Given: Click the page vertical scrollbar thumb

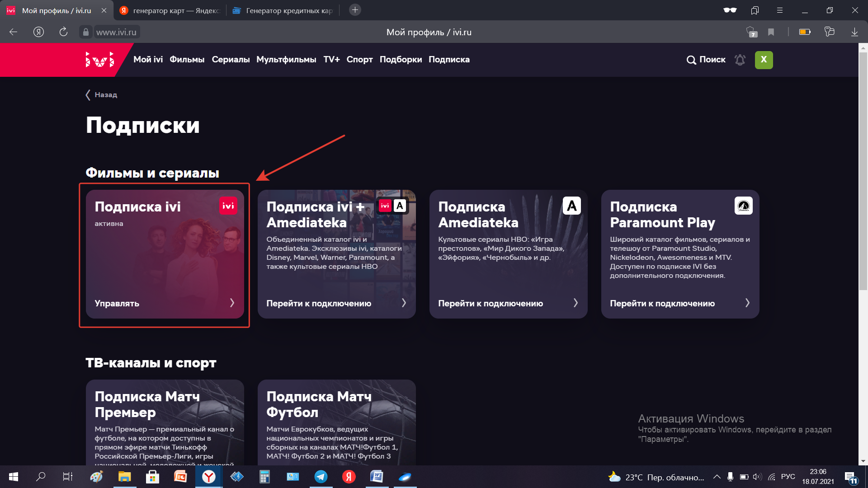Looking at the screenshot, I should click(x=863, y=172).
